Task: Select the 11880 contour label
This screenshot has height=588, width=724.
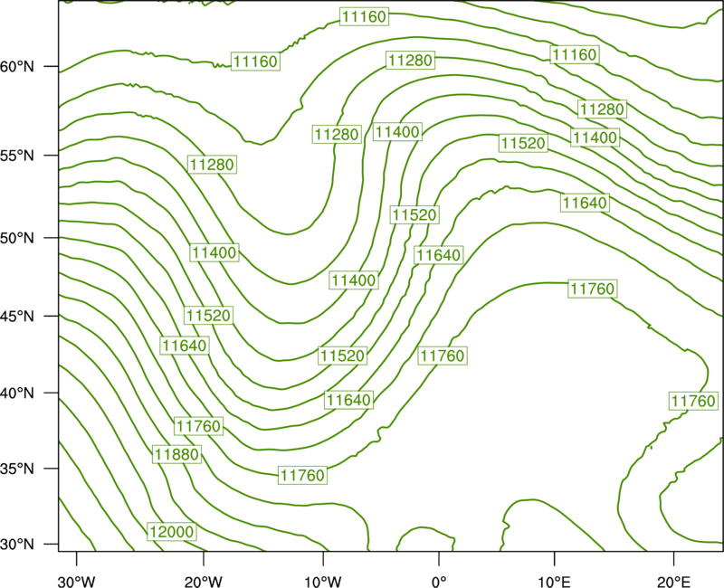Action: pos(176,455)
